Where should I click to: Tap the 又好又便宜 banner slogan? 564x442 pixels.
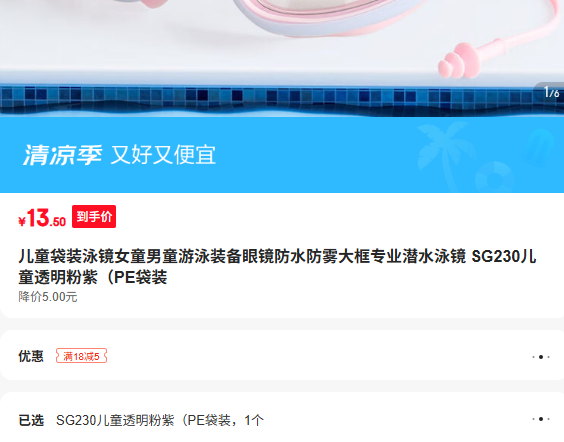(163, 155)
